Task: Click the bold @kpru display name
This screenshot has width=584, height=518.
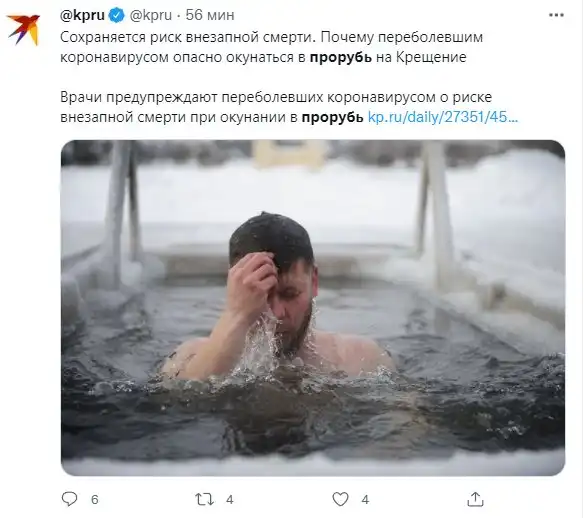Action: [x=82, y=15]
